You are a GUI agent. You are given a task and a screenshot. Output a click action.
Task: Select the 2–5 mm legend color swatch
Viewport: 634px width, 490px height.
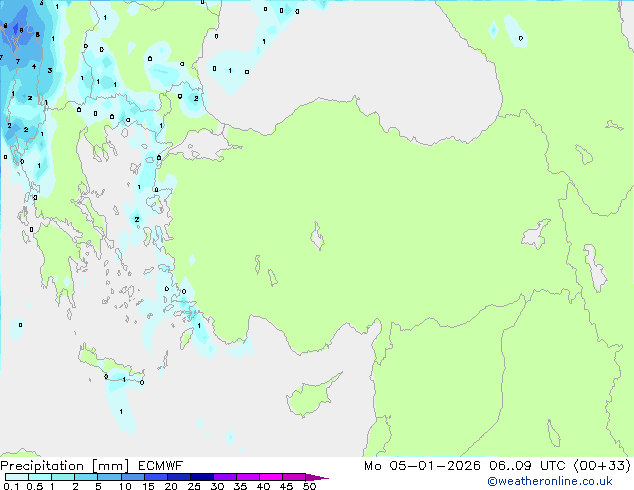[x=87, y=477]
